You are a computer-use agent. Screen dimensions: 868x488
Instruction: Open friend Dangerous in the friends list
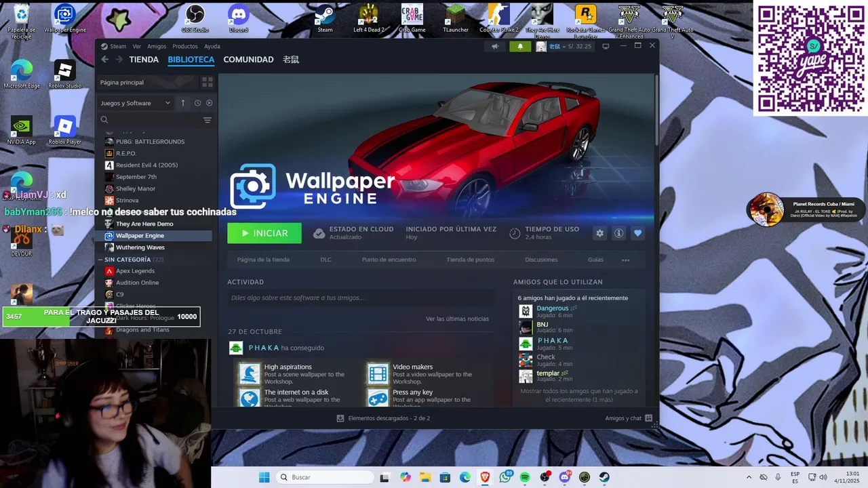tap(553, 308)
